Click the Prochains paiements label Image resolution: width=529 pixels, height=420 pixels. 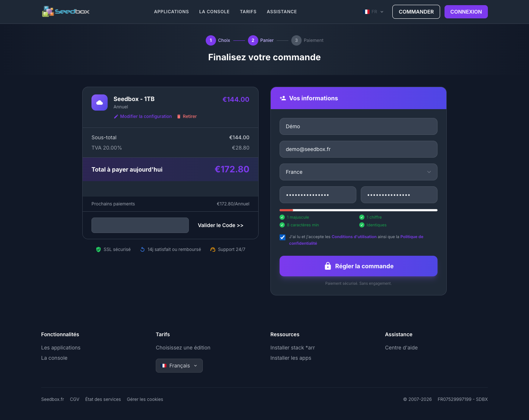click(x=113, y=204)
